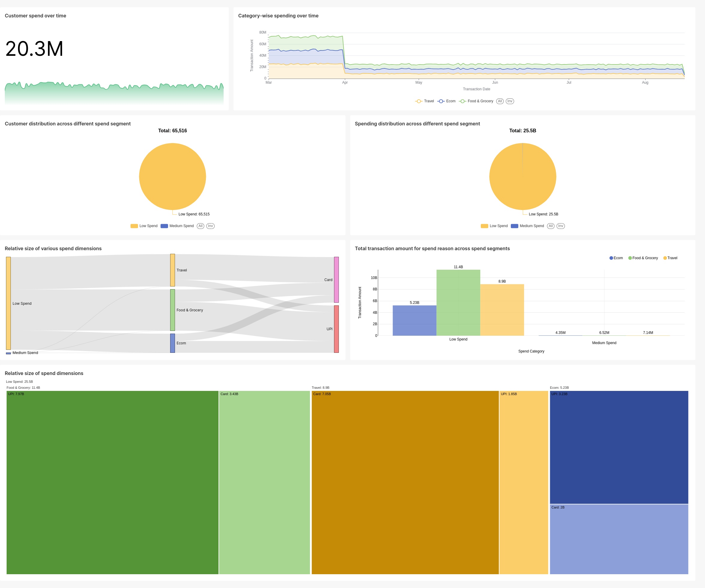This screenshot has height=588, width=705.
Task: Select the Card node in Sankey diagram
Action: pyautogui.click(x=336, y=280)
